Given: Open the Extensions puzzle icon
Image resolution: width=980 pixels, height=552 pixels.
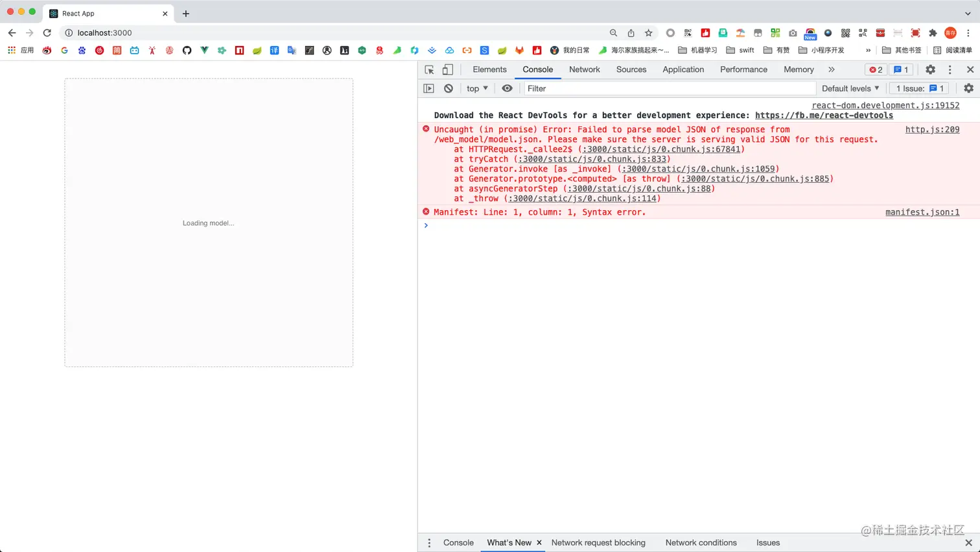Looking at the screenshot, I should (933, 32).
